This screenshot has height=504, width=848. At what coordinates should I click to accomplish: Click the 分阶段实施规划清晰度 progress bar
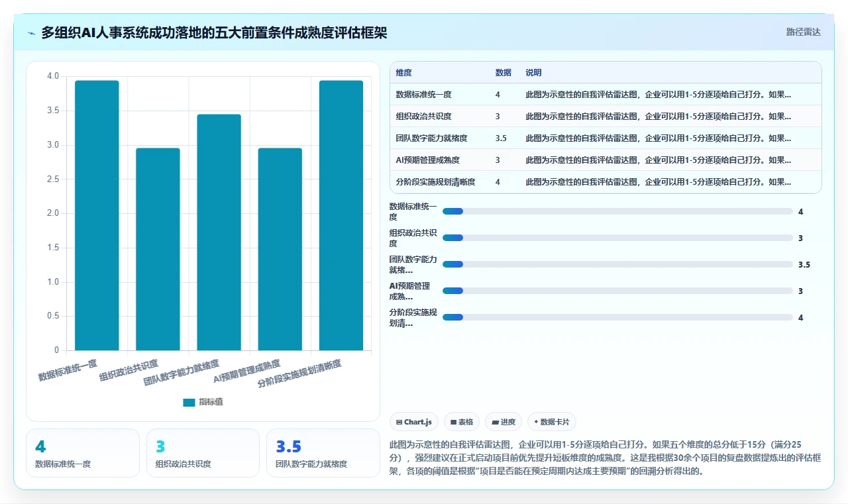(x=617, y=317)
